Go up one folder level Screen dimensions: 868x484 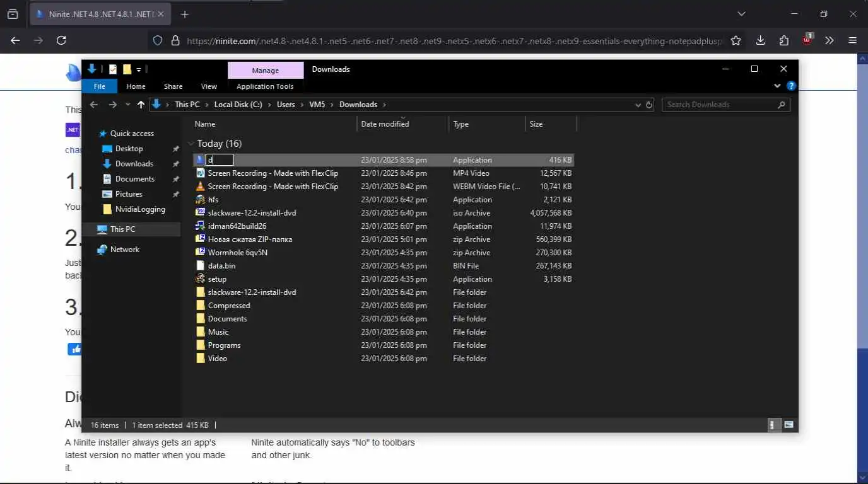[141, 105]
